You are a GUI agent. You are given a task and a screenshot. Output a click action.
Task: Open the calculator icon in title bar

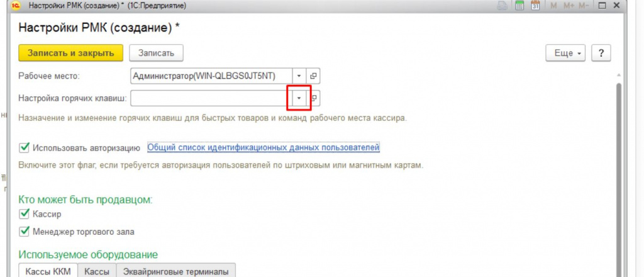point(519,6)
